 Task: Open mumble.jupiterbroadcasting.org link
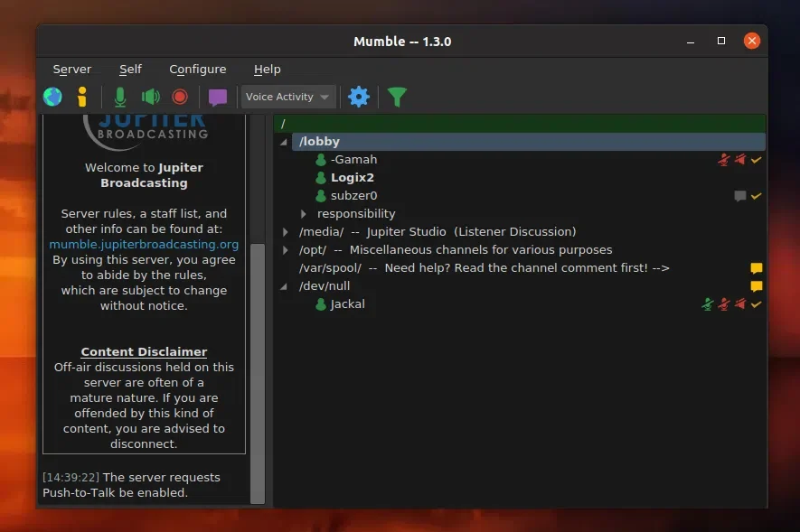click(x=144, y=245)
